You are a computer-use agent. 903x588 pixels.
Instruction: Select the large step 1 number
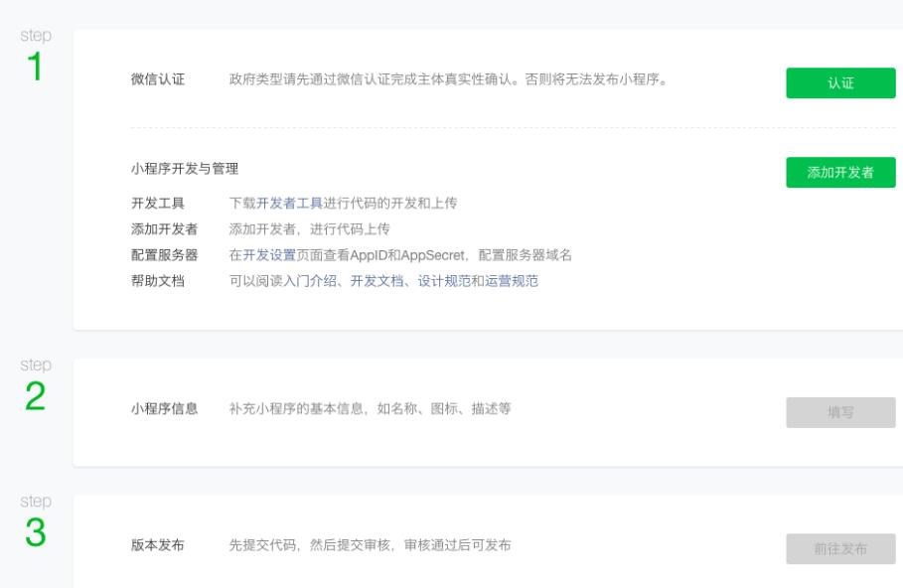35,67
